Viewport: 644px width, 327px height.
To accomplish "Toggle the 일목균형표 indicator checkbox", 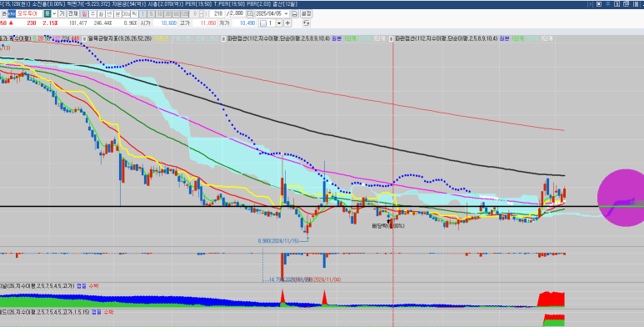I will [x=85, y=38].
